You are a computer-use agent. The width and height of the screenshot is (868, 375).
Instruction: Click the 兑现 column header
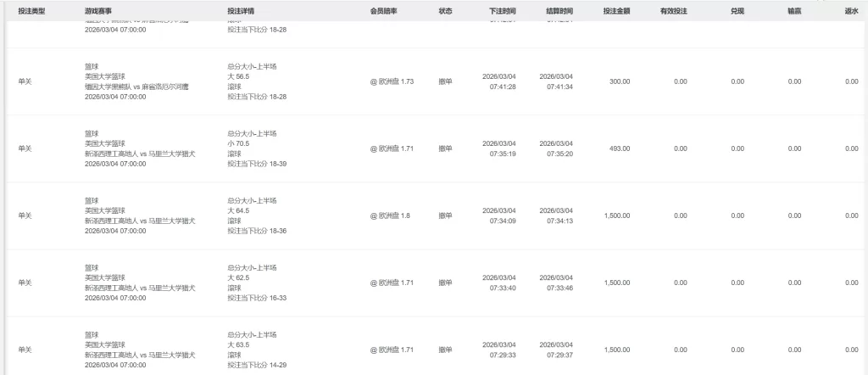(737, 11)
